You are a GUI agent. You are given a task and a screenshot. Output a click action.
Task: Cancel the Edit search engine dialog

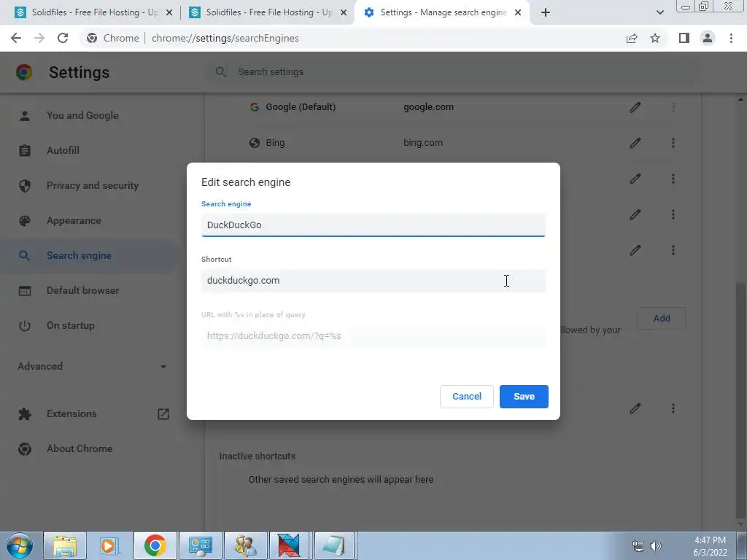(x=466, y=396)
